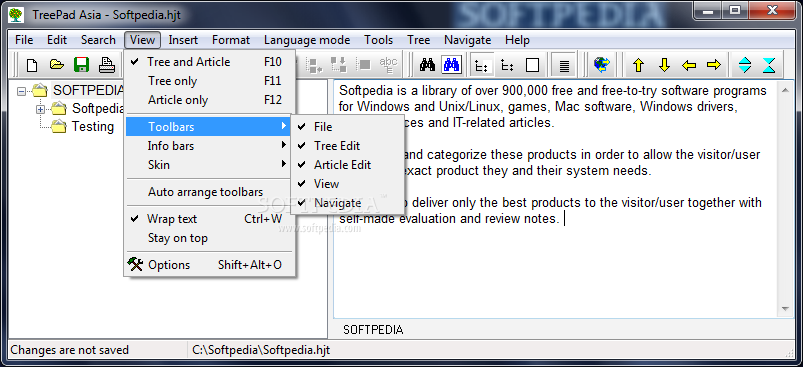The image size is (803, 367).
Task: Click the Print toolbar icon
Action: (107, 64)
